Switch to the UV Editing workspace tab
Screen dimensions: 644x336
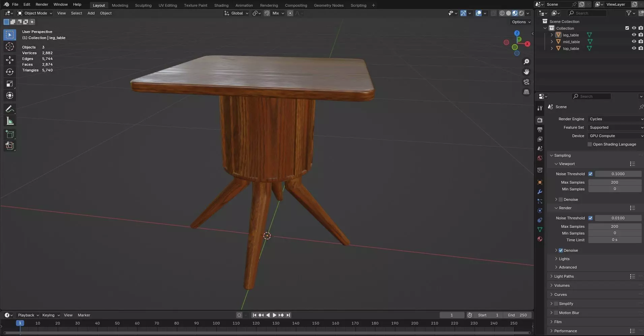pos(168,5)
